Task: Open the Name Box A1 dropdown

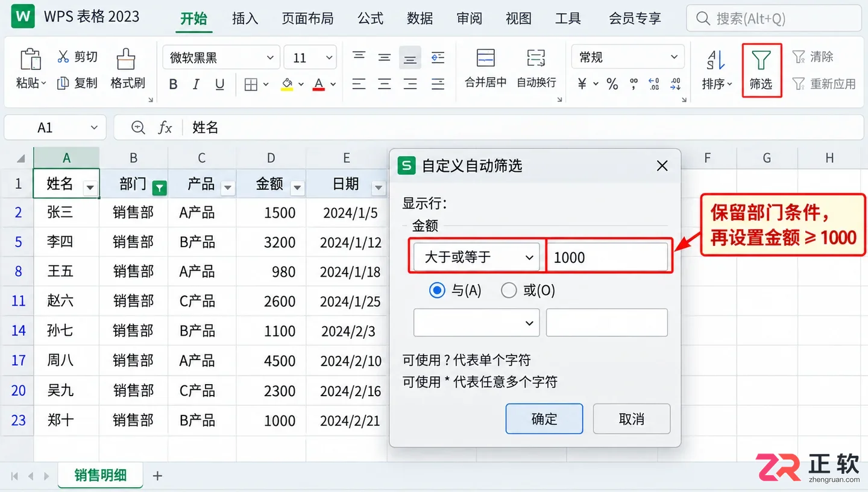Action: tap(94, 128)
